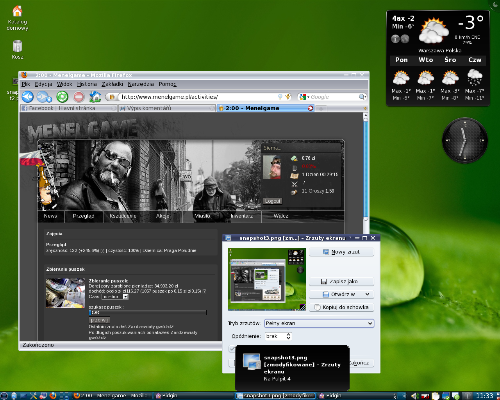Open Firefox launcher in the panel
The image size is (500, 400).
(53, 396)
